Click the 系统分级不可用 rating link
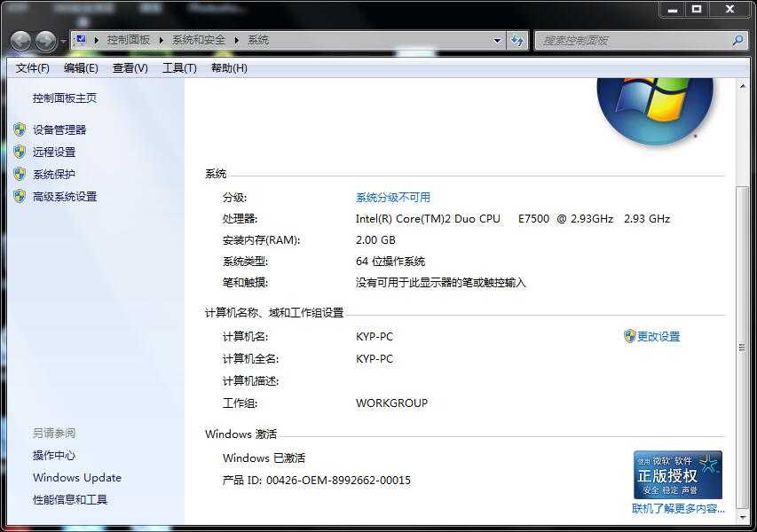Screen dimensions: 757x532 [393, 198]
